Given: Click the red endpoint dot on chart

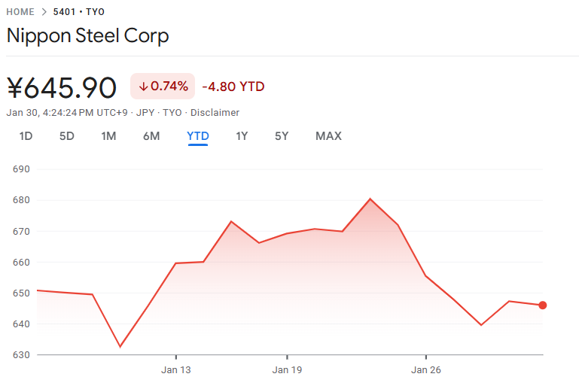Looking at the screenshot, I should 543,305.
